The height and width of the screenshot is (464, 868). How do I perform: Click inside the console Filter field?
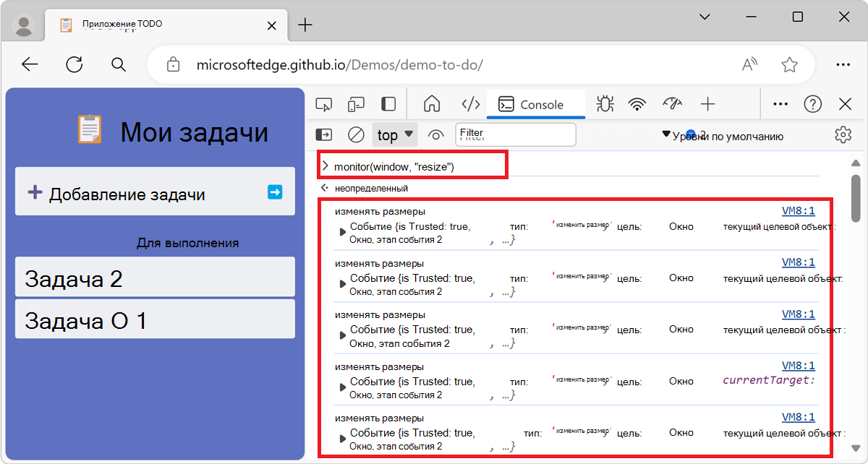pos(515,134)
